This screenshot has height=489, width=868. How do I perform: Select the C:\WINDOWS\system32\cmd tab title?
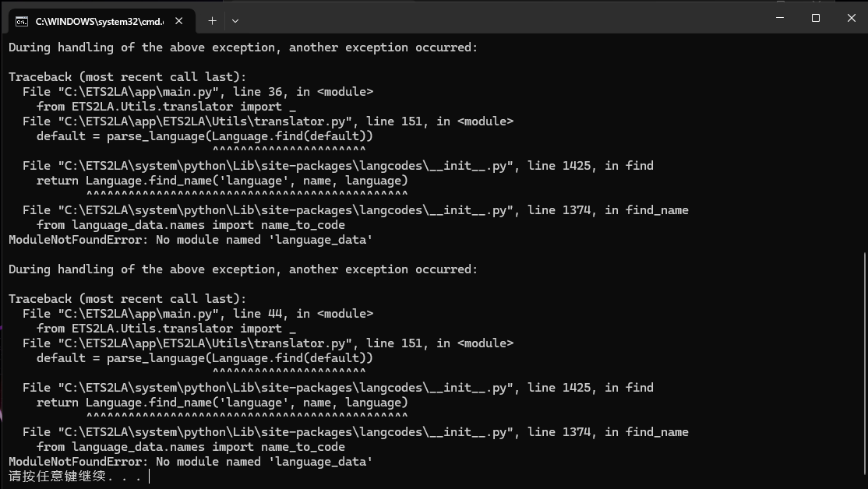tap(99, 21)
